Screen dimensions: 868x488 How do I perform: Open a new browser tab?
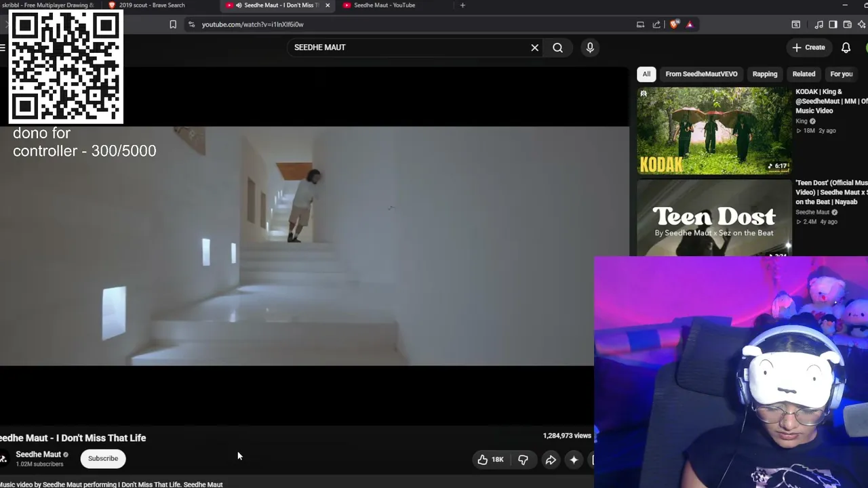[462, 5]
